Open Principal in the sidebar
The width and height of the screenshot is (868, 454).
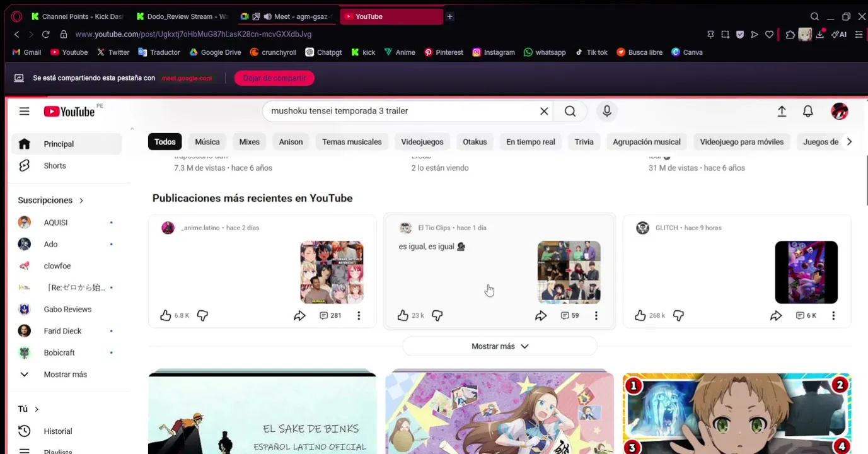(66, 144)
